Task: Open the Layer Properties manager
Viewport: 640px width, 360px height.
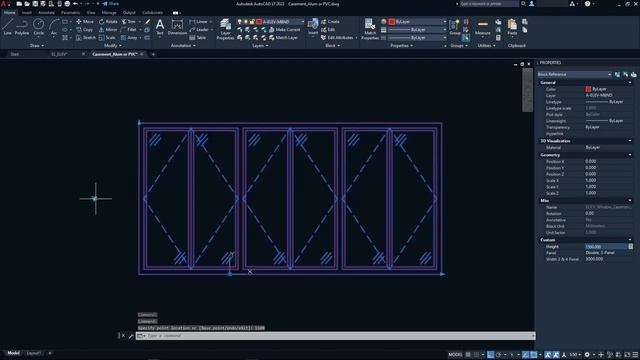Action: click(x=225, y=29)
